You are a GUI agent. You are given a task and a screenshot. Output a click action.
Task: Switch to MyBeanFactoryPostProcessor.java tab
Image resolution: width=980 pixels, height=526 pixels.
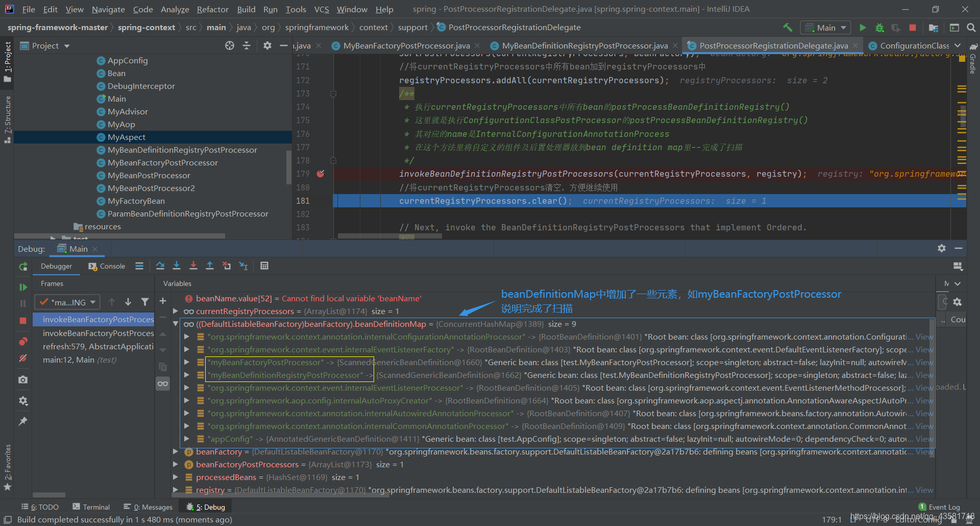406,45
